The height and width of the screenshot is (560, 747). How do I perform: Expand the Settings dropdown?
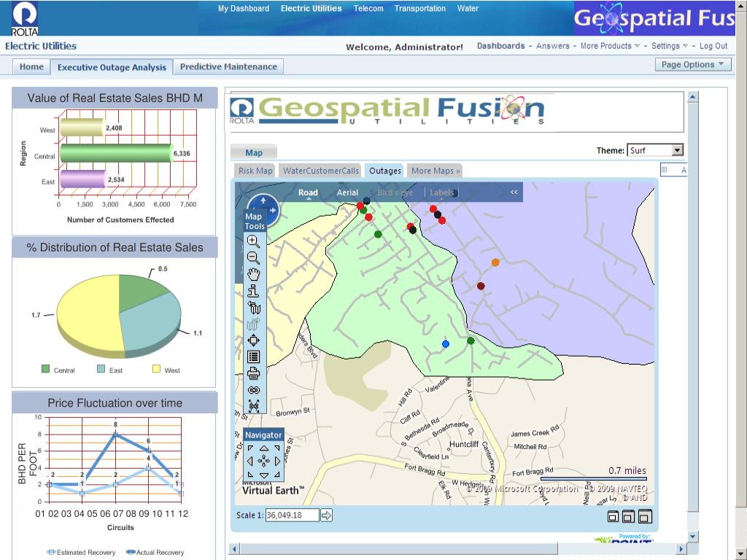670,46
